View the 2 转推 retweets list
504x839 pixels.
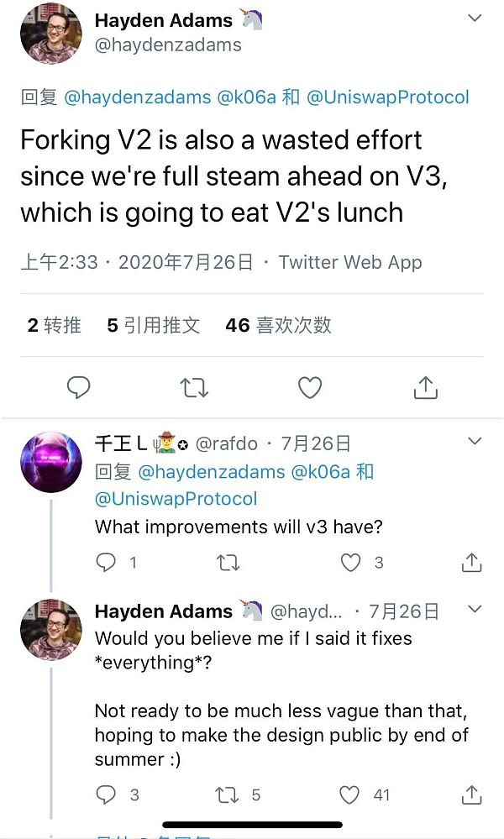[54, 325]
